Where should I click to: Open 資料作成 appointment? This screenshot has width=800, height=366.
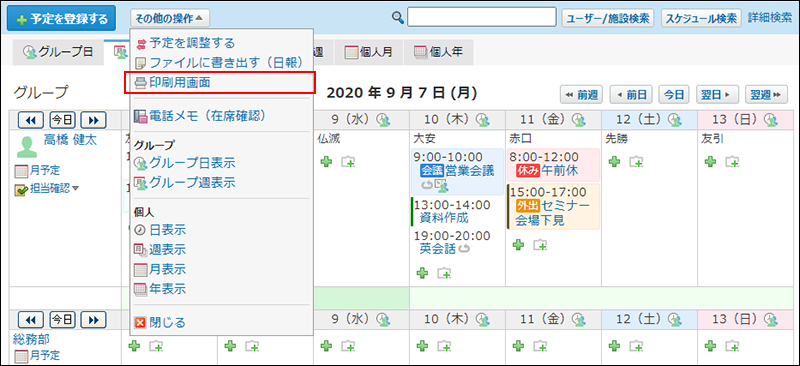pos(444,218)
